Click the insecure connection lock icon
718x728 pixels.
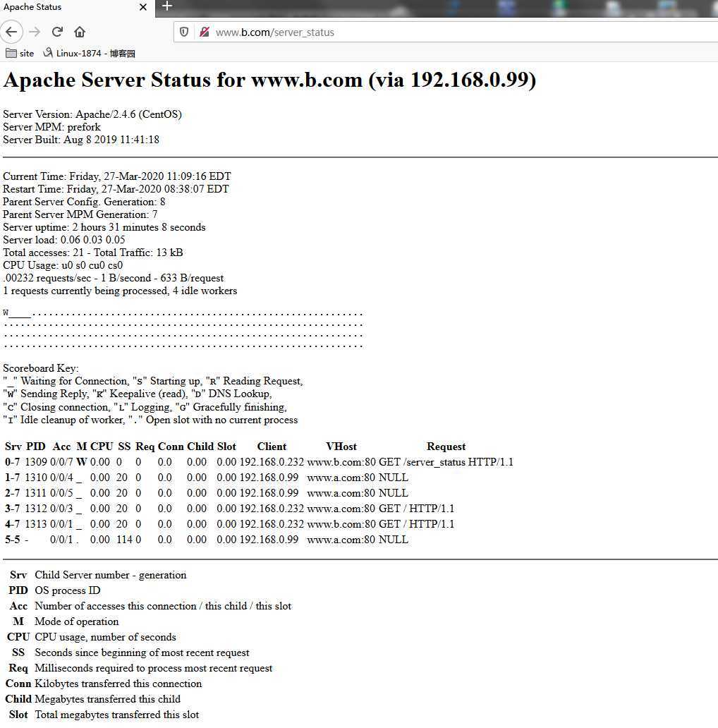pyautogui.click(x=204, y=32)
